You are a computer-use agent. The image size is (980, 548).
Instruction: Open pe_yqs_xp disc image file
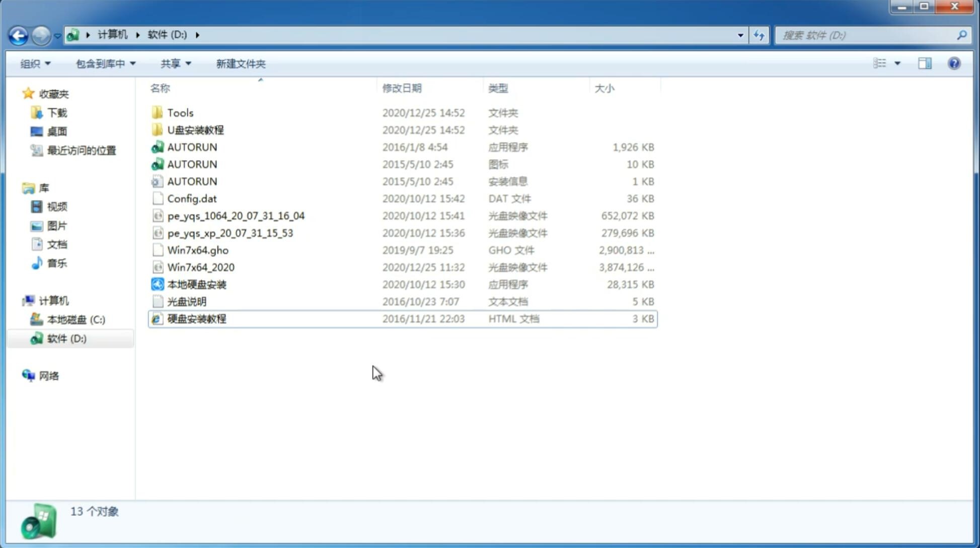tap(230, 232)
